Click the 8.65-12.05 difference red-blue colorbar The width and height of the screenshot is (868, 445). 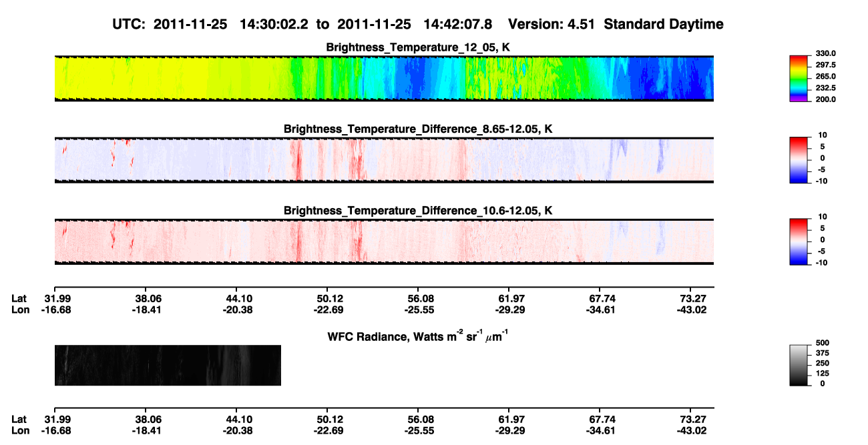(799, 159)
